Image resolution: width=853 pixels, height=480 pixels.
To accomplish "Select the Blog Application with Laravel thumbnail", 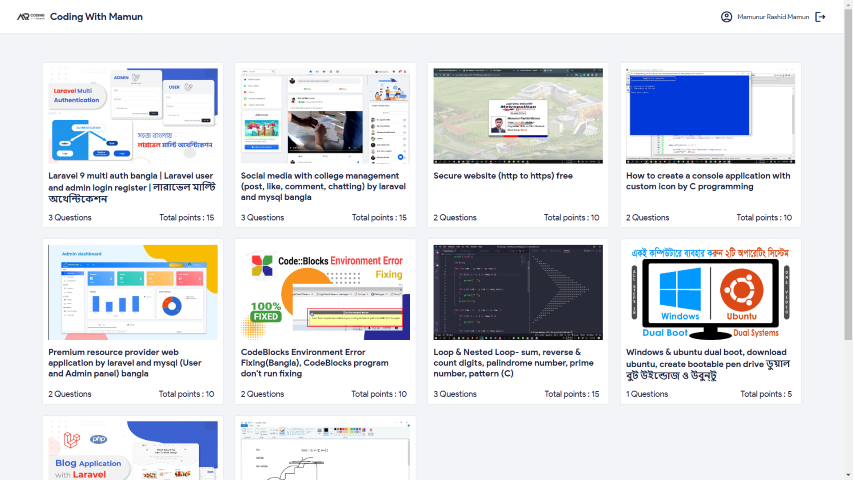I will point(133,451).
